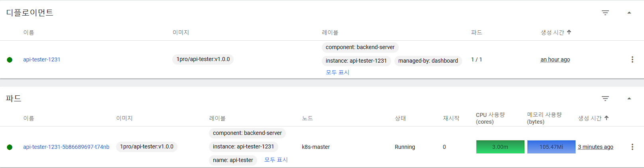This screenshot has height=168, width=644.
Task: Click the managed-by: dashboard label chip
Action: click(x=428, y=61)
